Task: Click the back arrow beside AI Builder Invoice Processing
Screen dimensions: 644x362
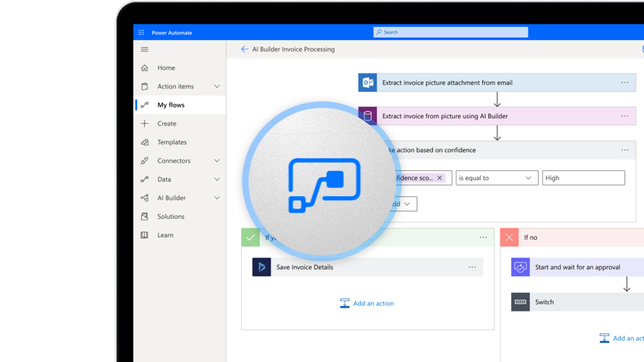Action: pyautogui.click(x=245, y=48)
